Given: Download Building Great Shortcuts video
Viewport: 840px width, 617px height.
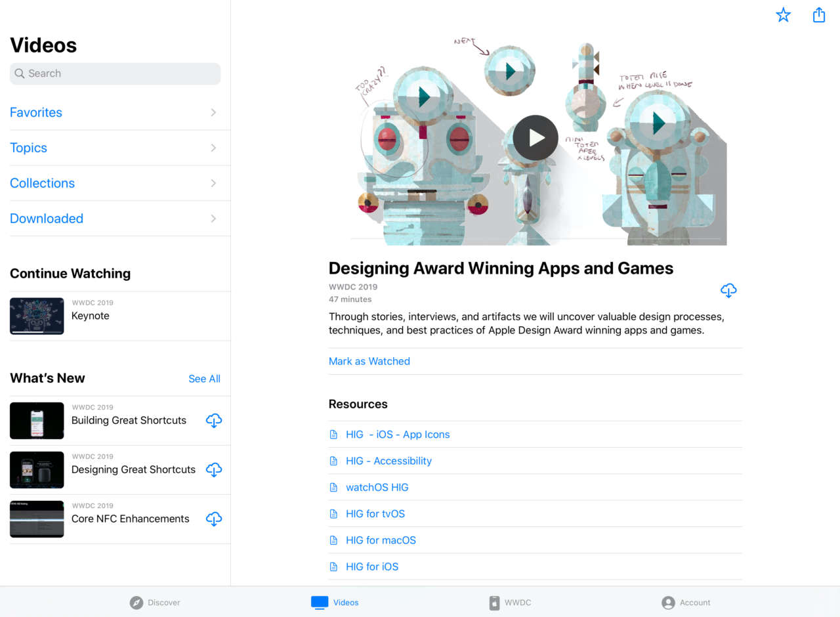Looking at the screenshot, I should (214, 421).
